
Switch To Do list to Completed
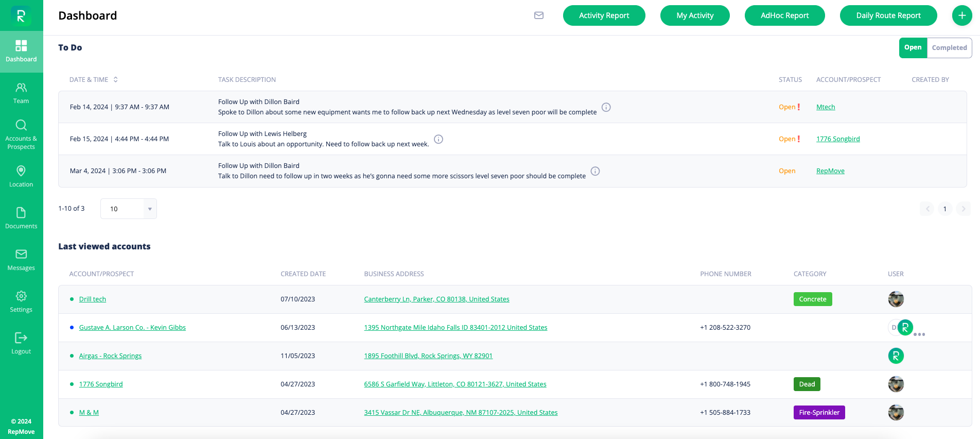pos(949,47)
